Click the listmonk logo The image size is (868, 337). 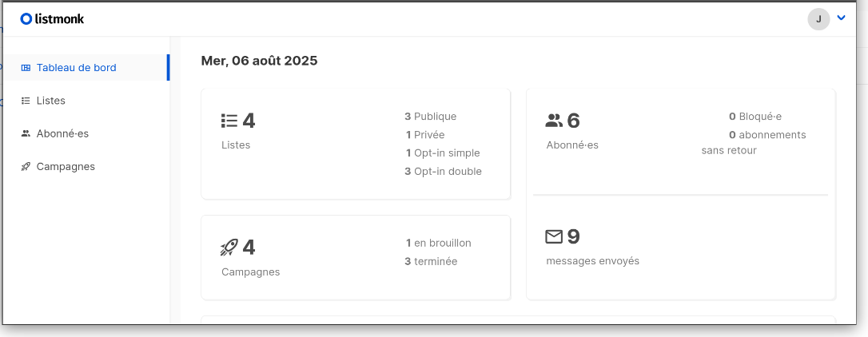click(x=52, y=18)
